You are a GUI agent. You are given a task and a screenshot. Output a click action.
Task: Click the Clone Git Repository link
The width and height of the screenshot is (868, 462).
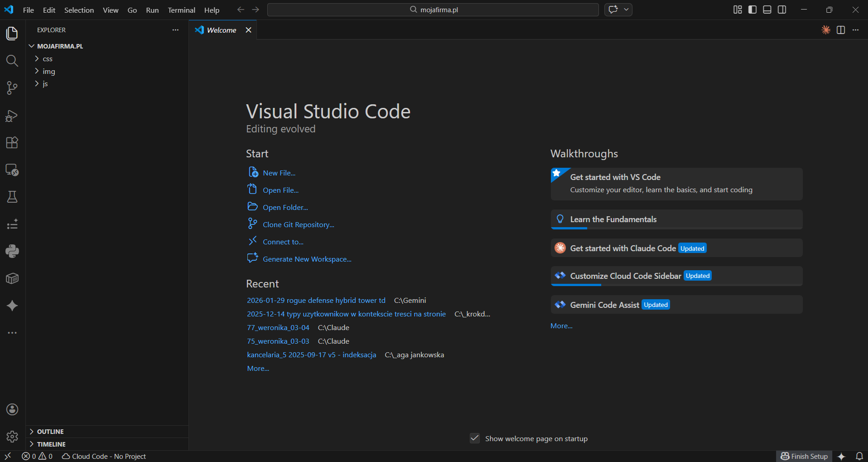click(x=299, y=224)
